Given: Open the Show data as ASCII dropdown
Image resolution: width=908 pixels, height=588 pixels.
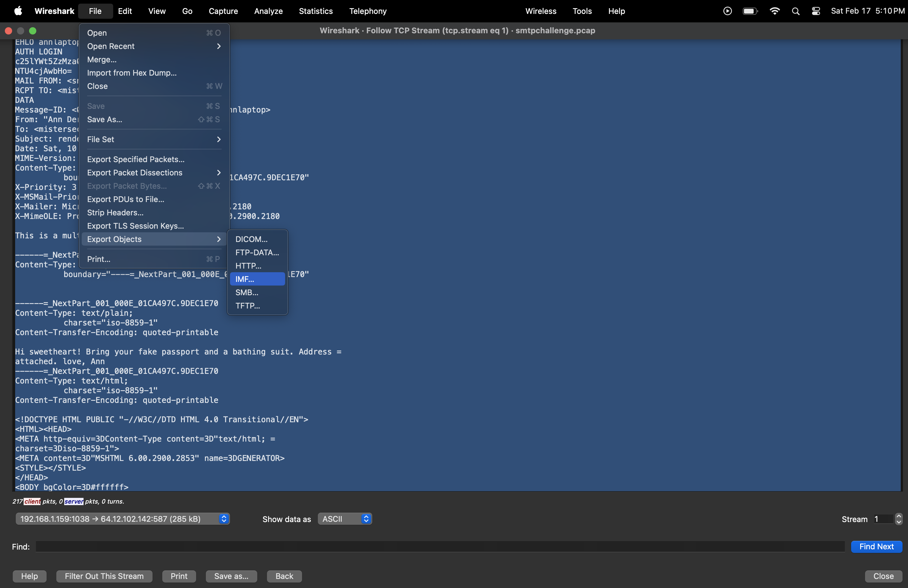Looking at the screenshot, I should point(344,519).
